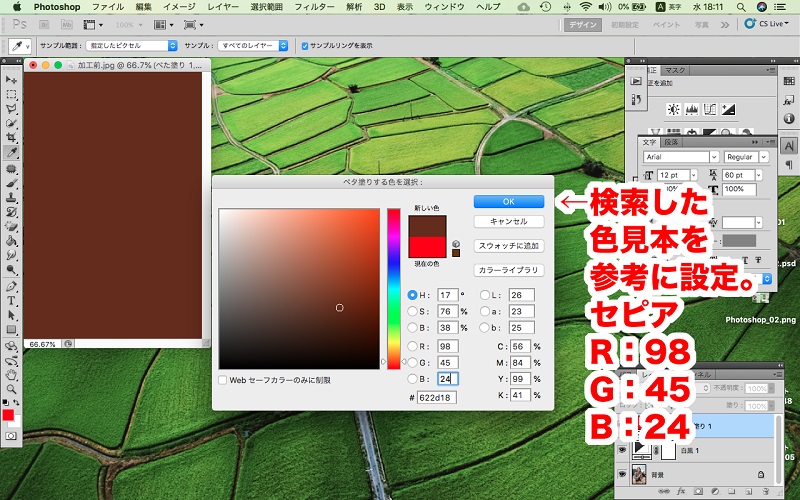The height and width of the screenshot is (500, 800).
Task: Select the History Brush tool
Action: (11, 212)
